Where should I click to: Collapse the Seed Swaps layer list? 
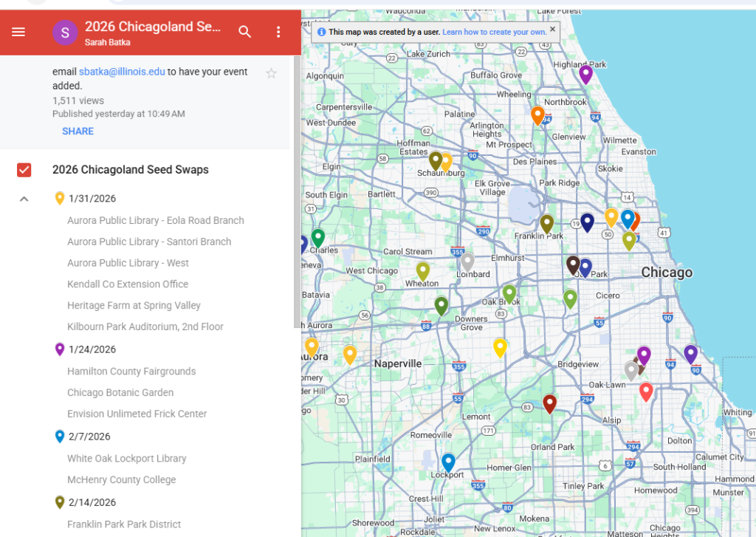(x=24, y=199)
